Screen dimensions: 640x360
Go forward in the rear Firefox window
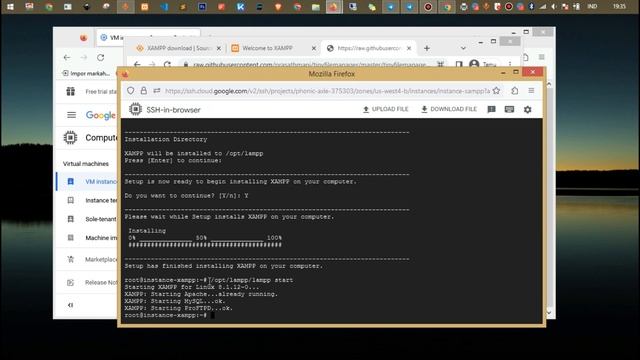coord(84,58)
